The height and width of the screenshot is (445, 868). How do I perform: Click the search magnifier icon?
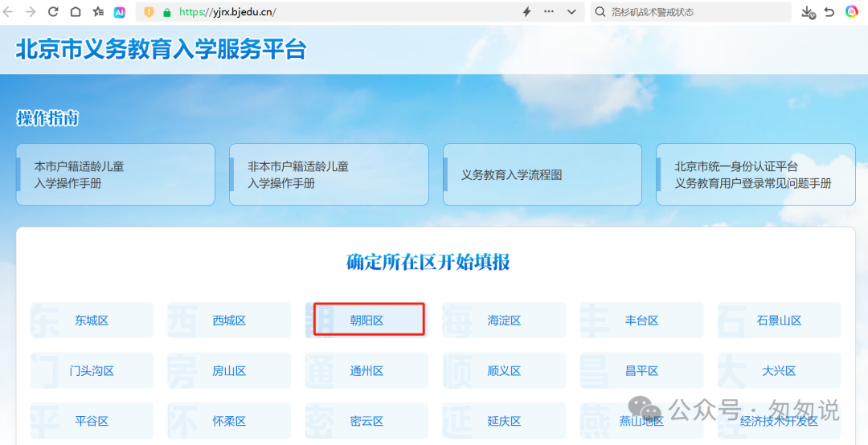600,11
